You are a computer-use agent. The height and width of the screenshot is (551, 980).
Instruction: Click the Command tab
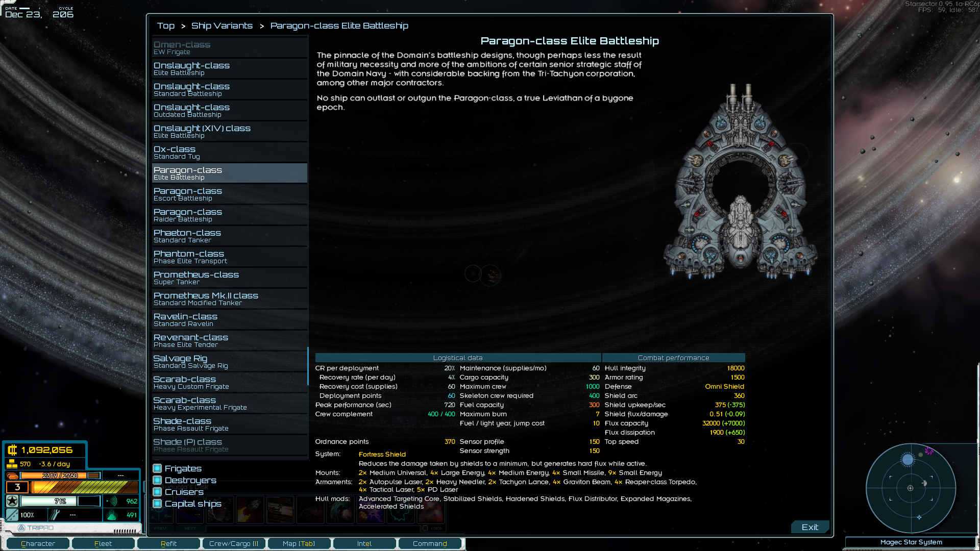coord(429,543)
